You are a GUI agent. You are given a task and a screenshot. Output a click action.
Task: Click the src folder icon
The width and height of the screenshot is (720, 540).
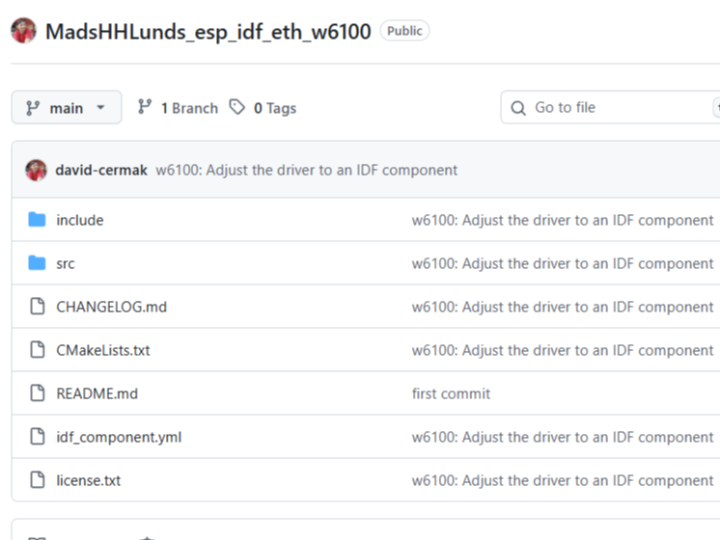click(37, 264)
